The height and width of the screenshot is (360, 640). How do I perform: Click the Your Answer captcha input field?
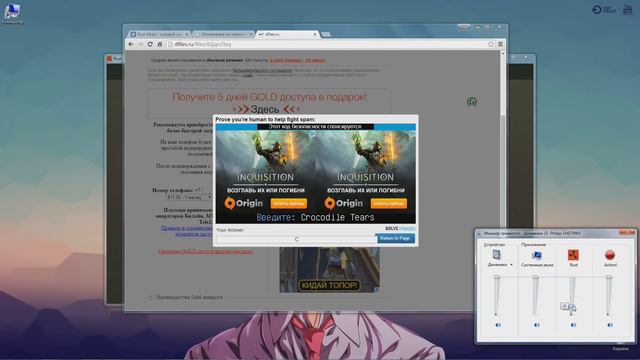pos(296,240)
